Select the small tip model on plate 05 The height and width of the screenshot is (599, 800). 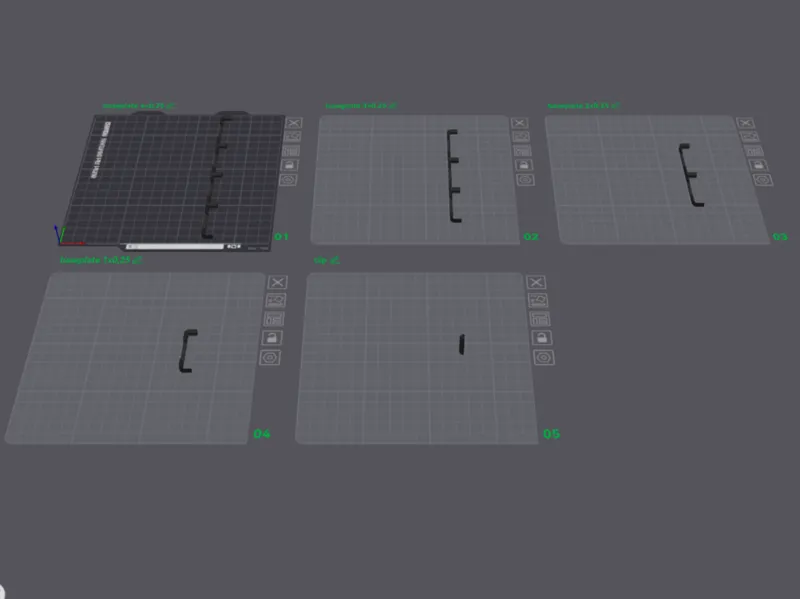461,344
